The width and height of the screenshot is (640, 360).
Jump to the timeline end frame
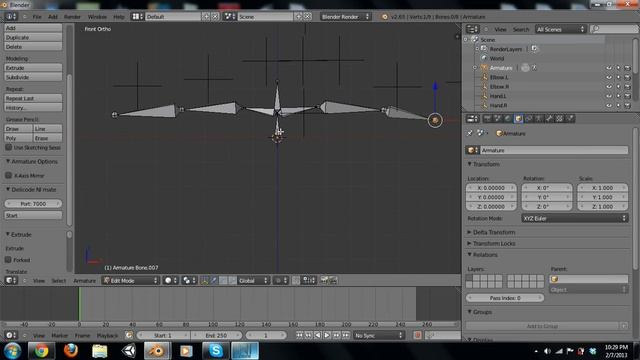coord(346,335)
